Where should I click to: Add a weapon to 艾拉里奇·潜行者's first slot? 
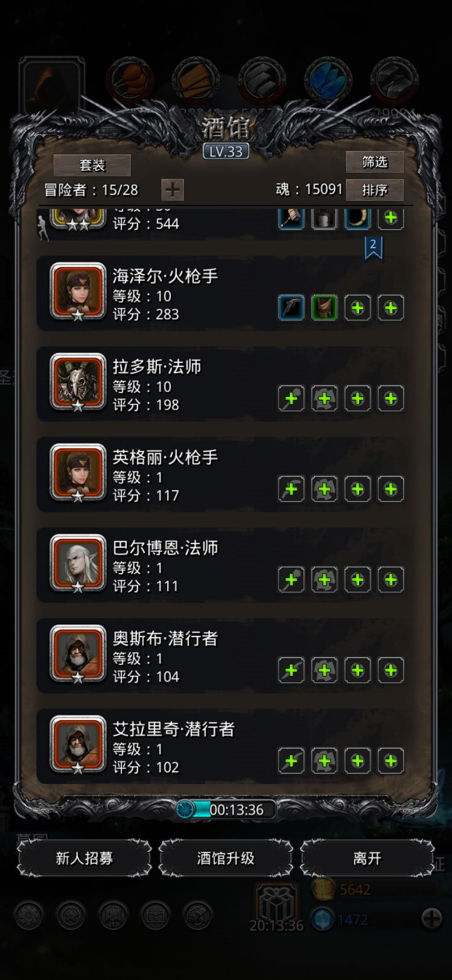click(291, 761)
